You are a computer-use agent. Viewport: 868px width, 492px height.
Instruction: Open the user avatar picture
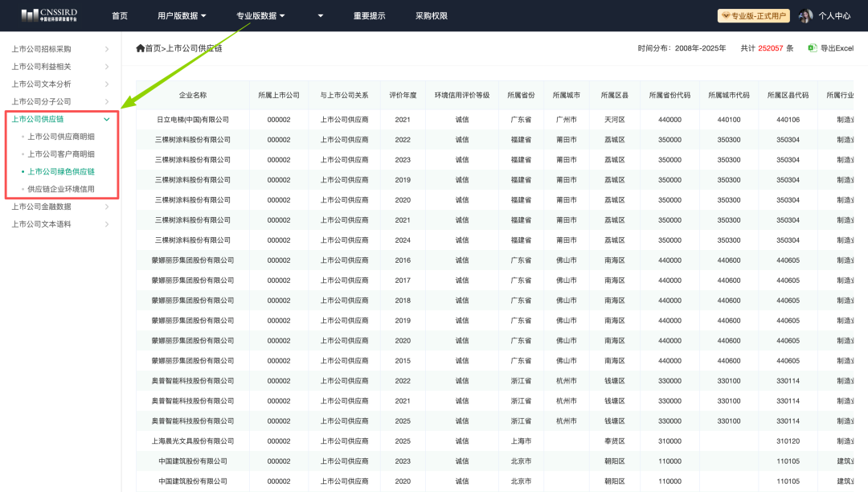click(x=805, y=16)
